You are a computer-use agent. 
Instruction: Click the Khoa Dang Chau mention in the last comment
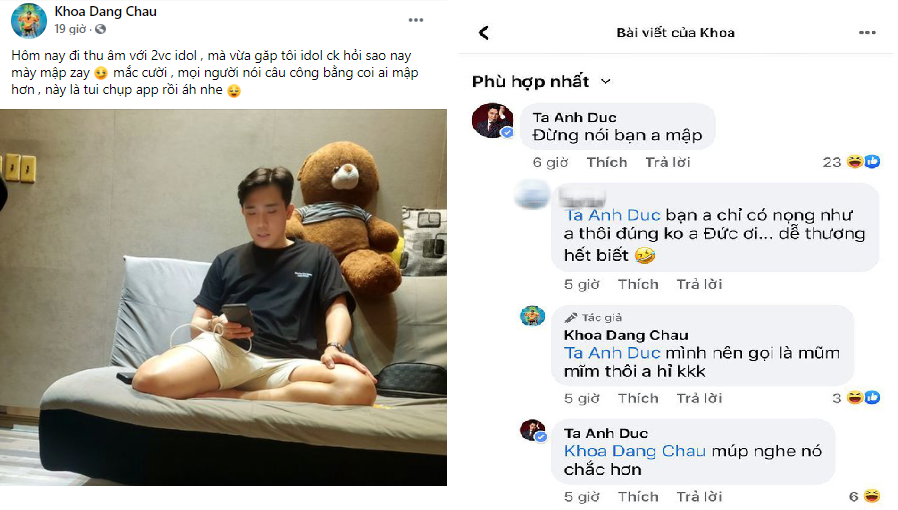point(635,451)
